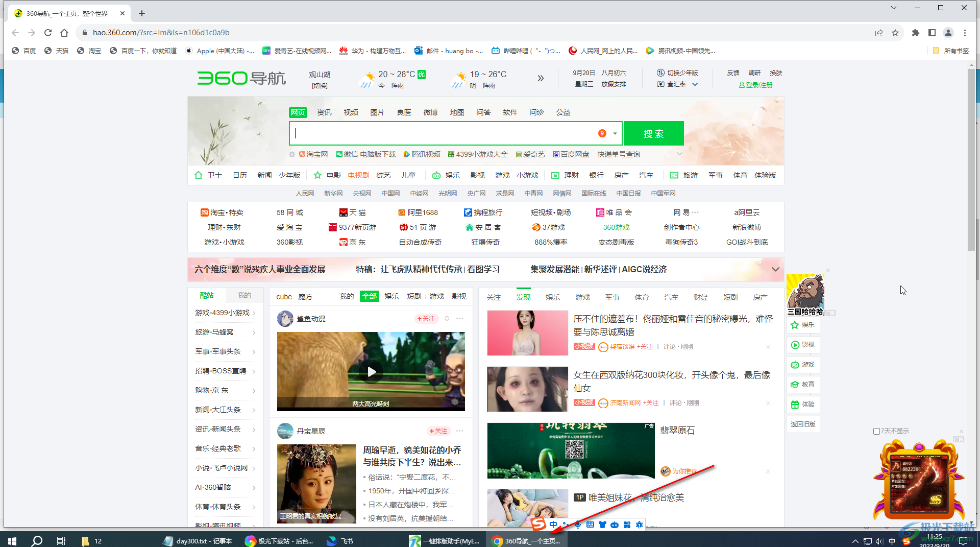Click the Sogou input method S icon

point(538,525)
